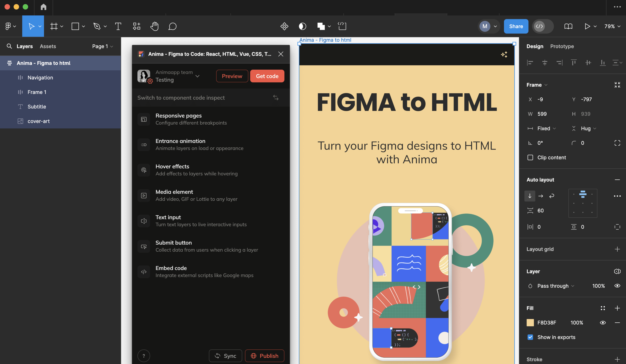
Task: Uncheck Show in exports
Action: point(530,337)
